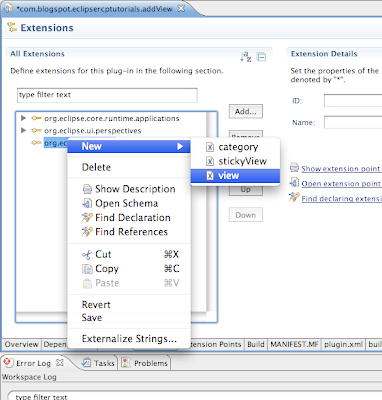This screenshot has width=382, height=400.
Task: Click the Copy icon in context menu
Action: 87,269
